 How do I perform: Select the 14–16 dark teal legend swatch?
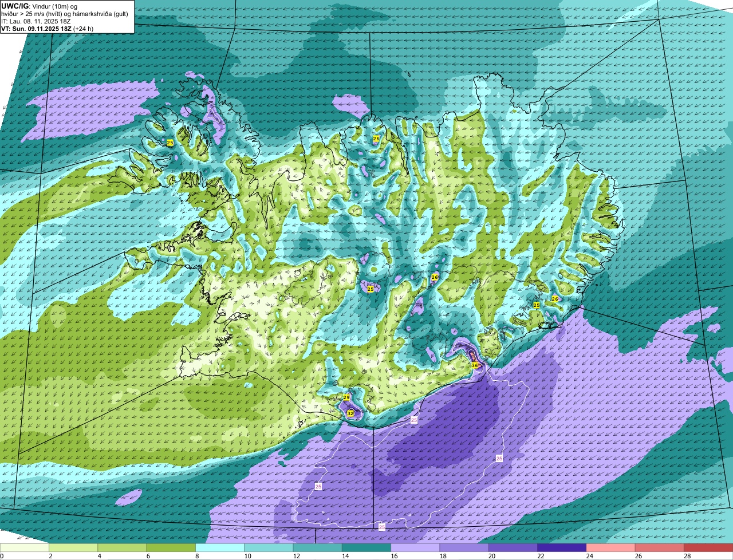[x=366, y=548]
